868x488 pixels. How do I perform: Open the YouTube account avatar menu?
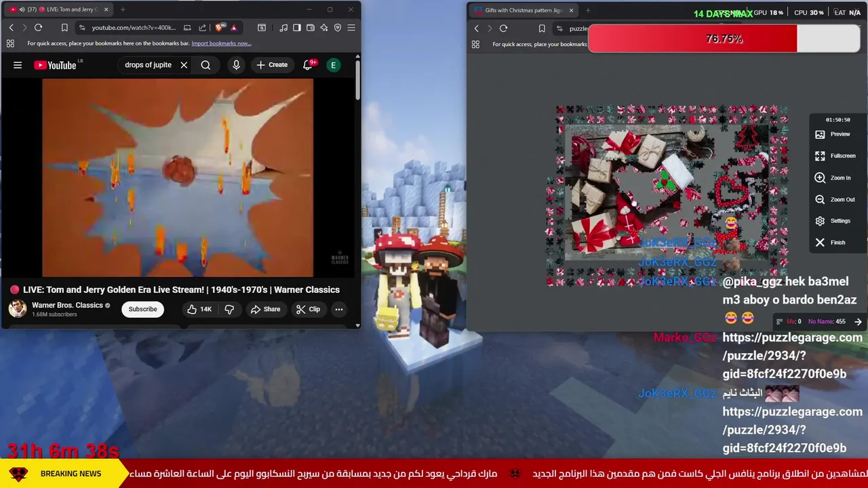333,65
